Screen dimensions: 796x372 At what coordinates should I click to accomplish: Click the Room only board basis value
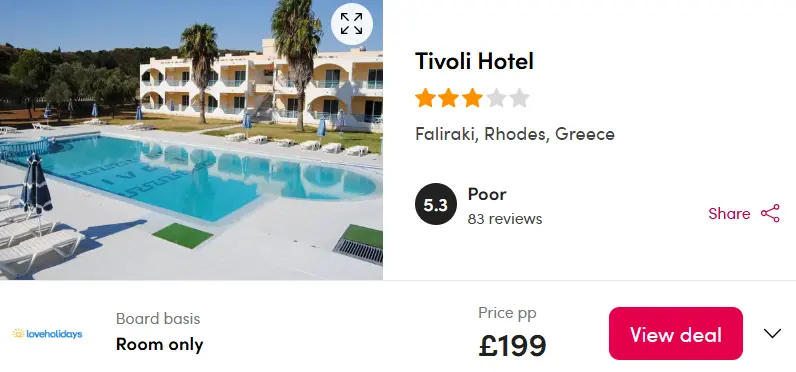pos(159,344)
